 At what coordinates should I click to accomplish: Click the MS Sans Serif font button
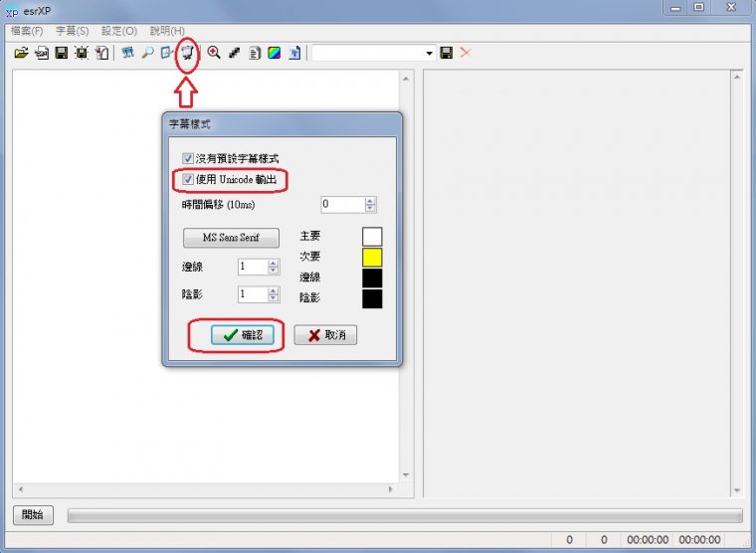231,238
